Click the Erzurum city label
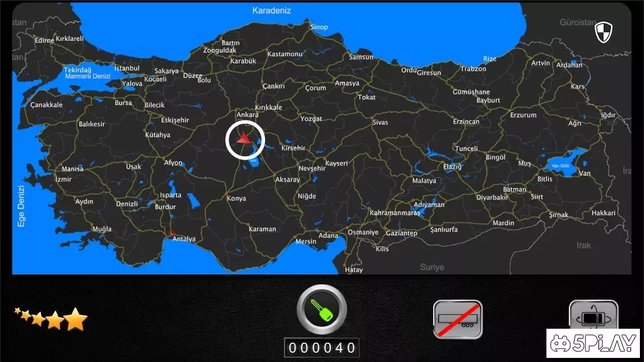Screen dimensions: 644x362 (x=523, y=115)
